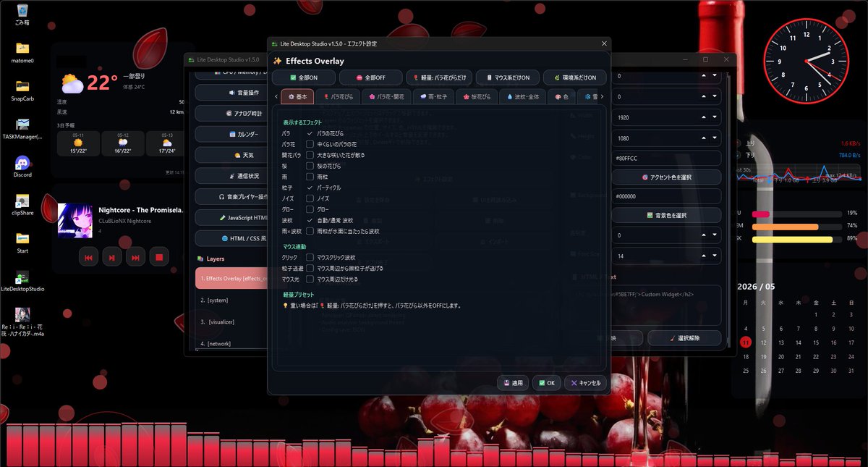Click the sparkle icon beside Effects Overlay title
Viewport: 868px width, 467px height.
tap(277, 61)
